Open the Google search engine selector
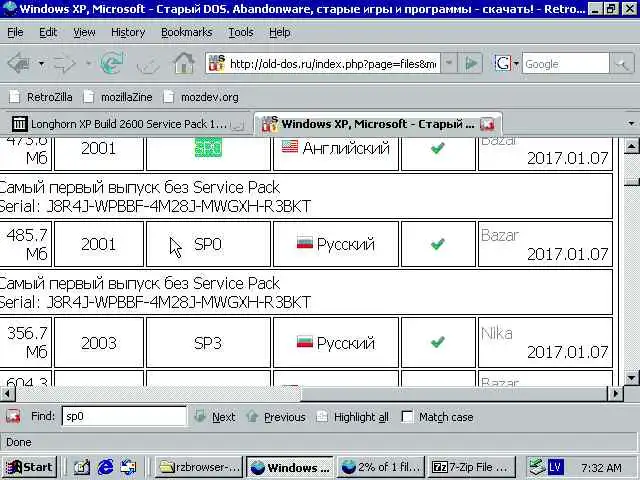The width and height of the screenshot is (640, 480). 506,63
